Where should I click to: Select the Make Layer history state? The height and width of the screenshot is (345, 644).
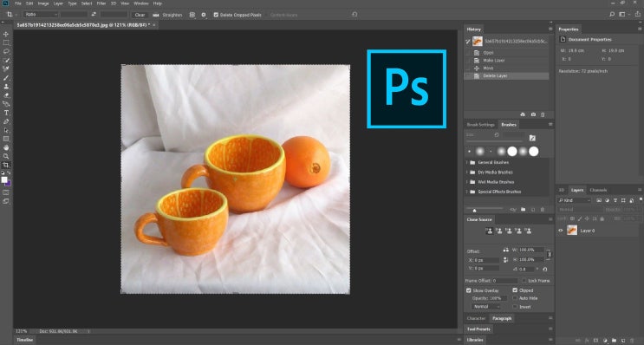(x=506, y=61)
